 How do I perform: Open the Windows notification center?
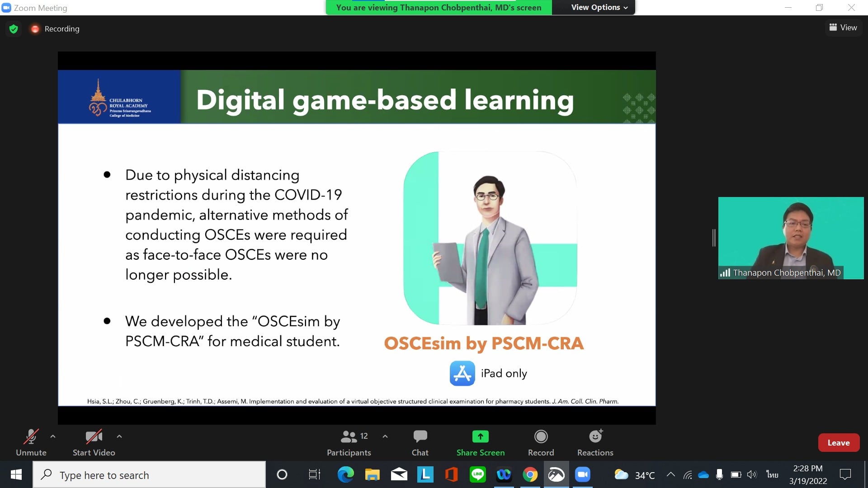845,475
